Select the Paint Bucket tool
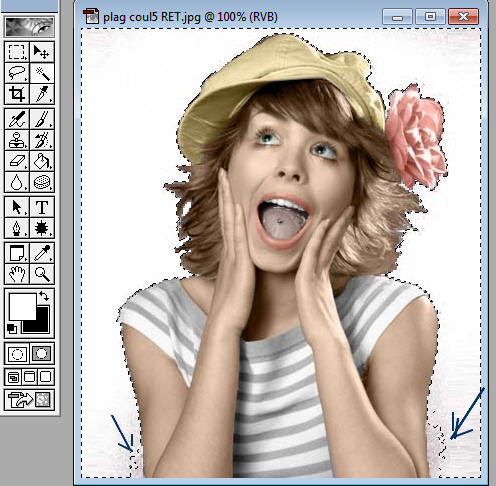 (x=42, y=161)
